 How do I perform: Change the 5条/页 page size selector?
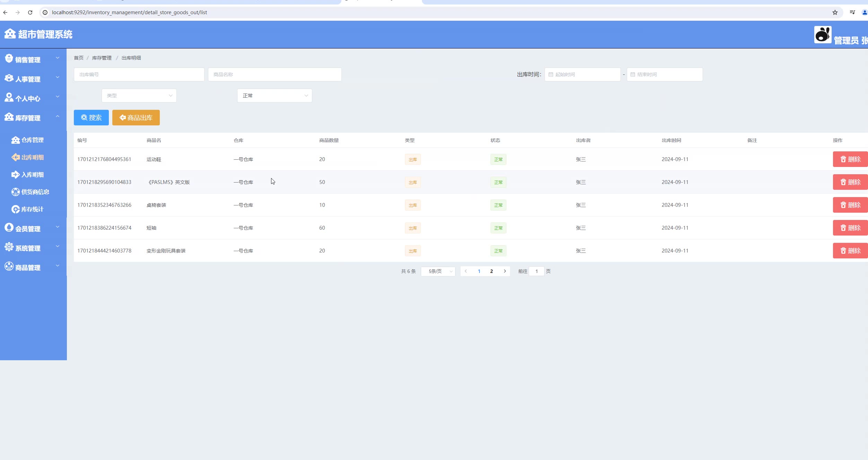coord(438,271)
